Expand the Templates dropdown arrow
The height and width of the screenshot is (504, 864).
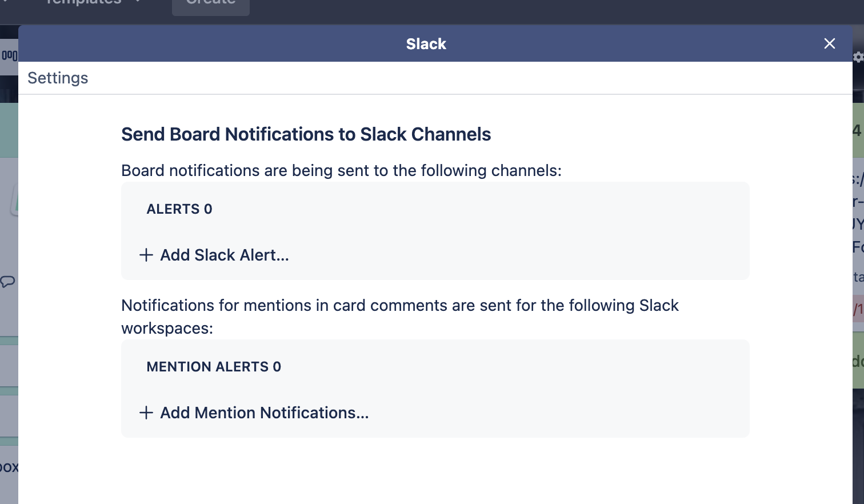click(x=136, y=2)
